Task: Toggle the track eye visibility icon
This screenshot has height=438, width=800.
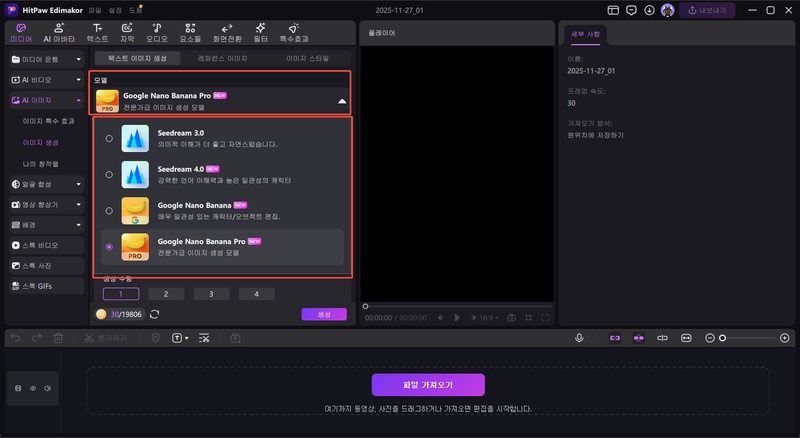Action: [33, 388]
